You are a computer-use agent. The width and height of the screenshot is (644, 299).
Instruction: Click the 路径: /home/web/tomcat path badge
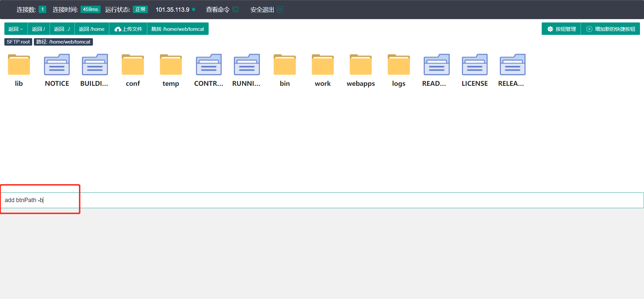pos(63,42)
